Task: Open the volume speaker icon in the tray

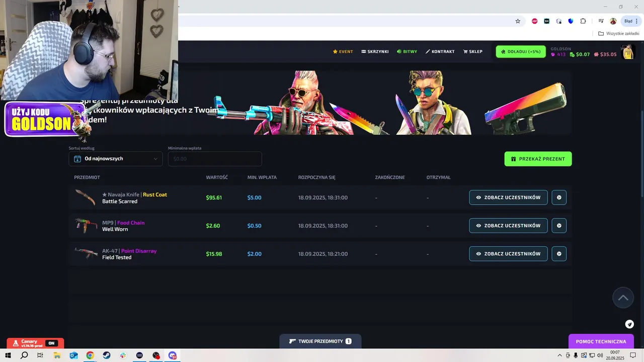Action: point(600,355)
